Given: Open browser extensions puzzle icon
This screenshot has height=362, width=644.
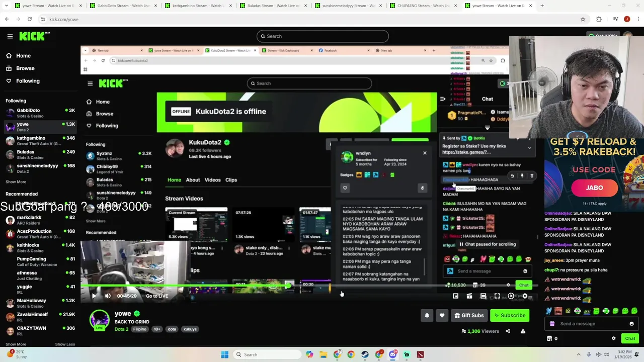Looking at the screenshot, I should (599, 19).
